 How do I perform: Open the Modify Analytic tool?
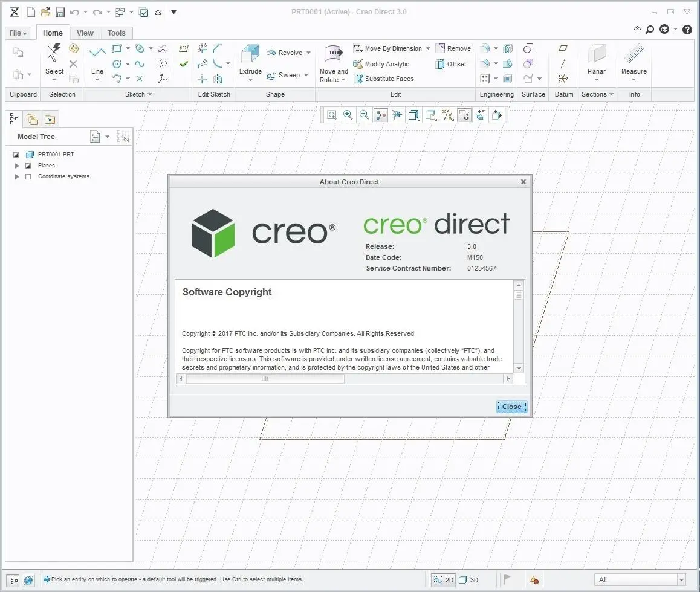(x=381, y=64)
